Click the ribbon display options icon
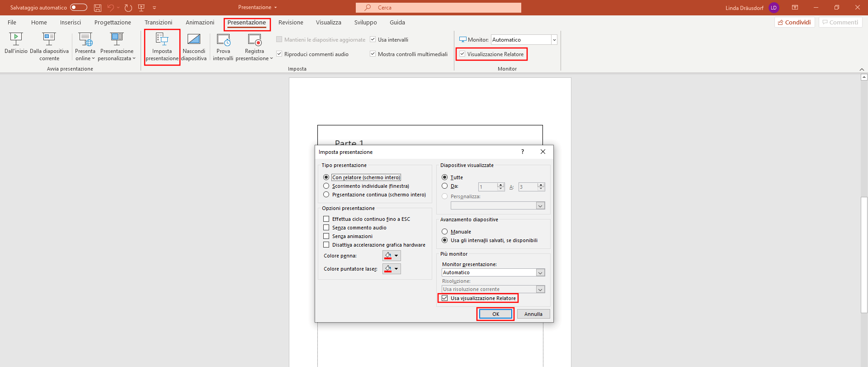Image resolution: width=868 pixels, height=367 pixels. [795, 7]
